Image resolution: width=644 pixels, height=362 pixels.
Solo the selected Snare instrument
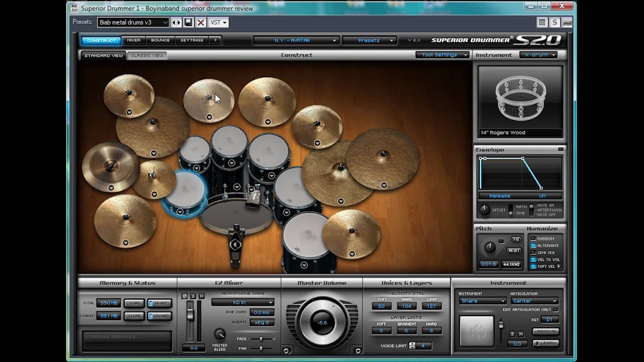512,334
